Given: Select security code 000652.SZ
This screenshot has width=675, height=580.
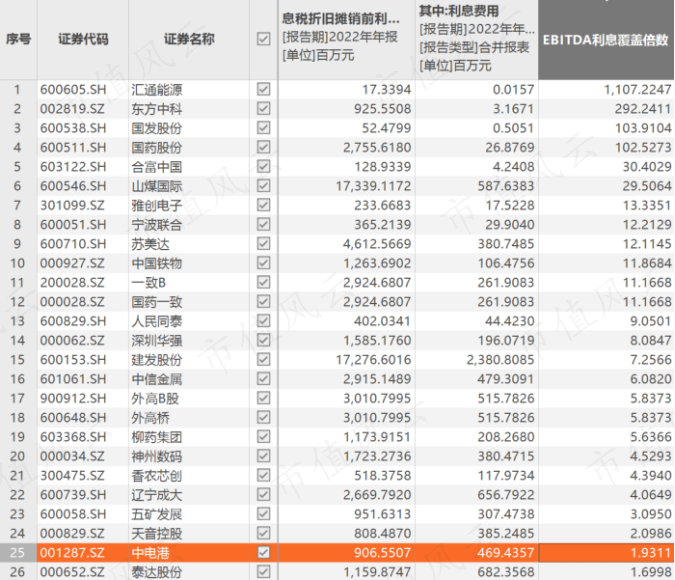Looking at the screenshot, I should 72,572.
